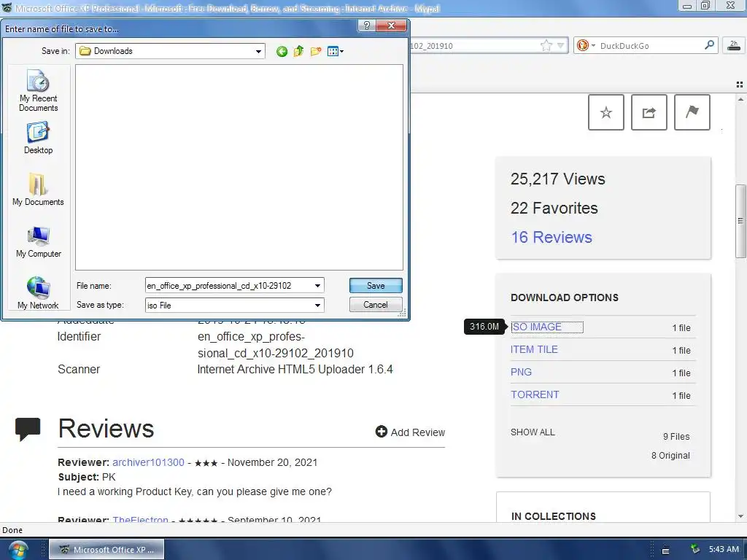Click the Save button
The height and width of the screenshot is (560, 747).
click(x=376, y=286)
